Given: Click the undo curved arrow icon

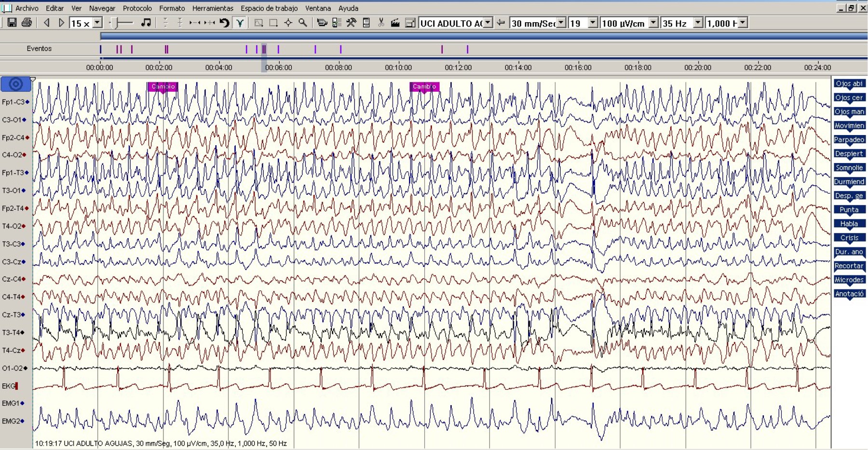Looking at the screenshot, I should 224,23.
